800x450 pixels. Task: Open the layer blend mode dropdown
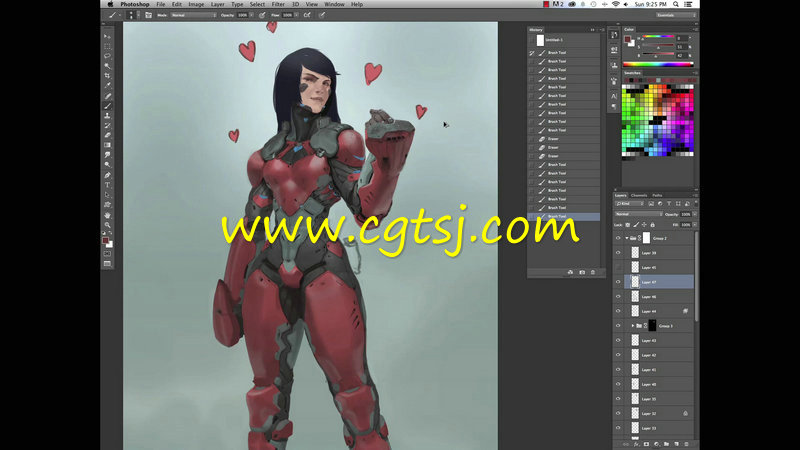638,214
